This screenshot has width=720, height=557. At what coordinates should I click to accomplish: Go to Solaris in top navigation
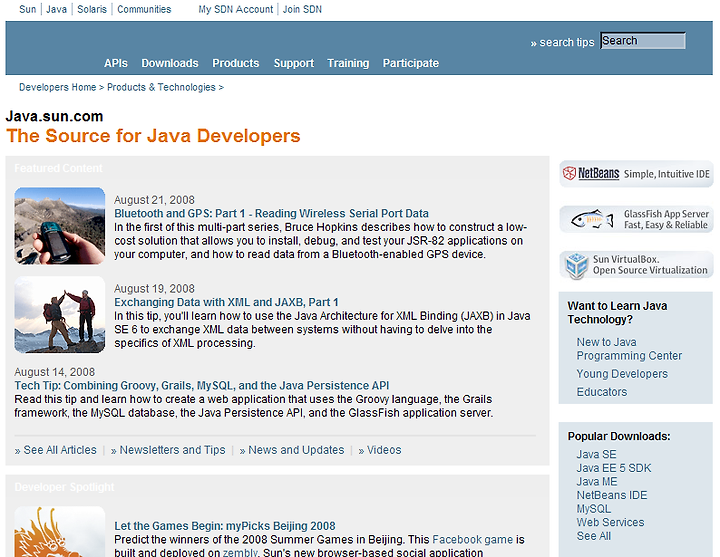92,9
